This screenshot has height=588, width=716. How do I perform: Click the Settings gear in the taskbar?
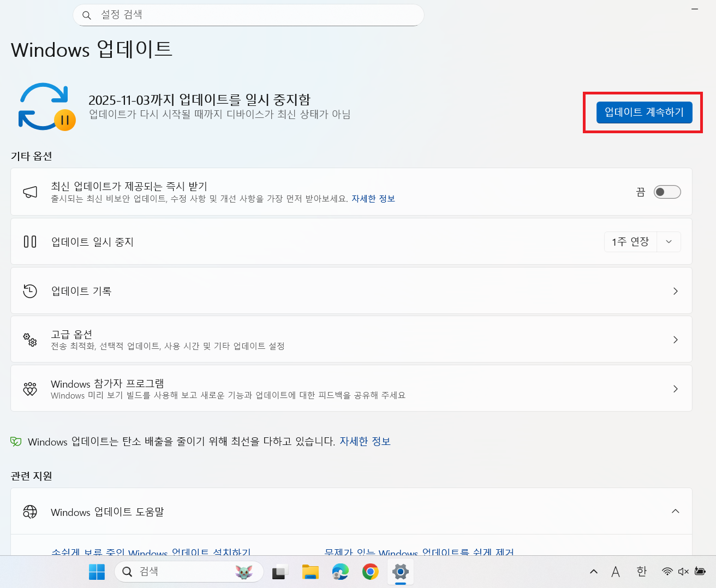tap(401, 572)
